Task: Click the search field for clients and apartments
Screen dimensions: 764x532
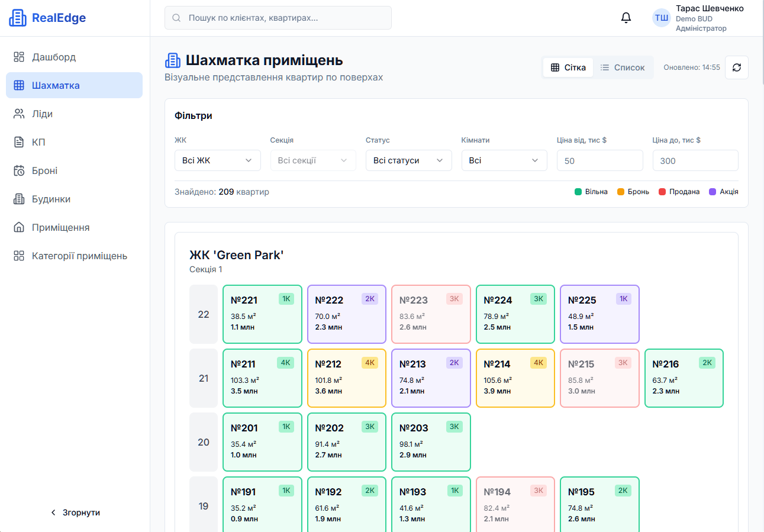Action: click(x=278, y=18)
